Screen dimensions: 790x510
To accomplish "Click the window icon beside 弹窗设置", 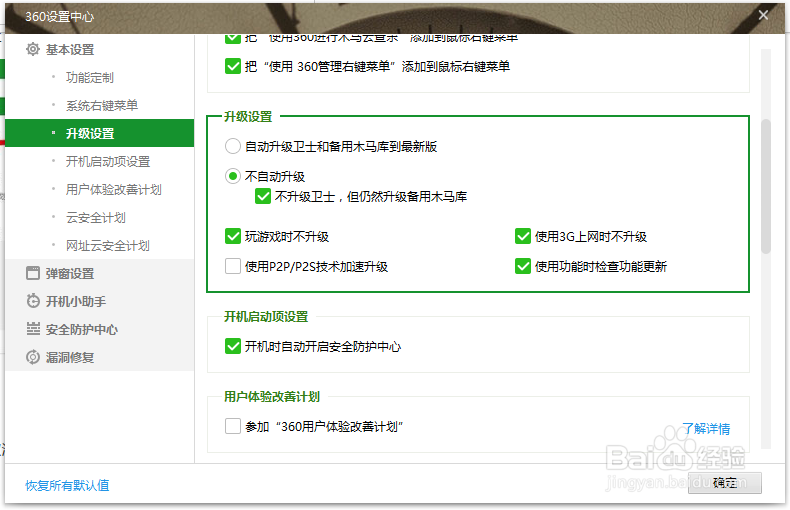I will pos(33,273).
